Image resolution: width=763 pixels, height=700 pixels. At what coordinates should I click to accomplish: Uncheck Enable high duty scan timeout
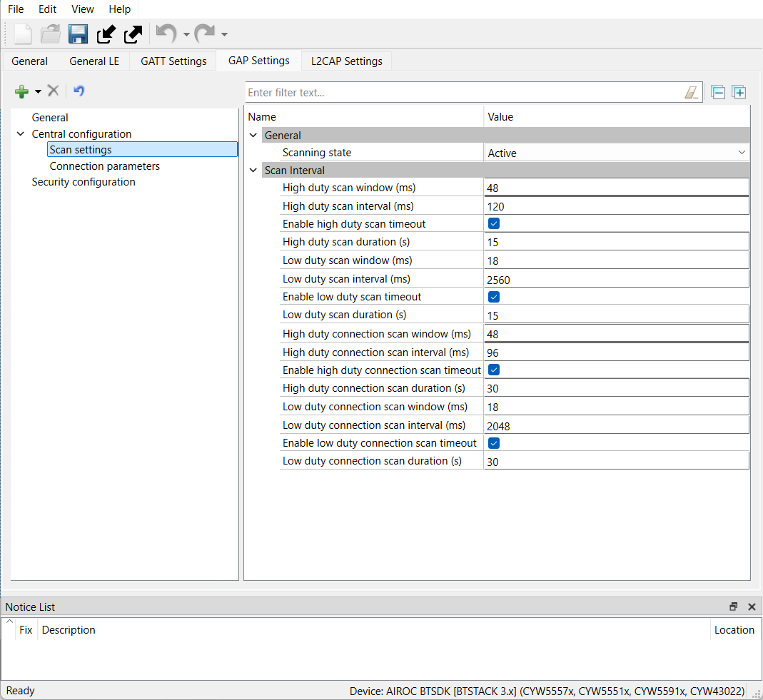point(494,224)
